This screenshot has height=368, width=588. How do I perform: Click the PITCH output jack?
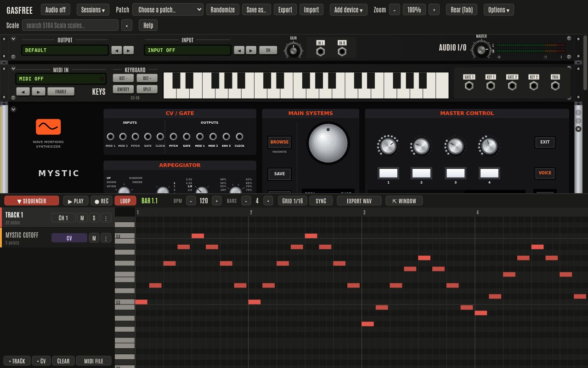tap(173, 137)
